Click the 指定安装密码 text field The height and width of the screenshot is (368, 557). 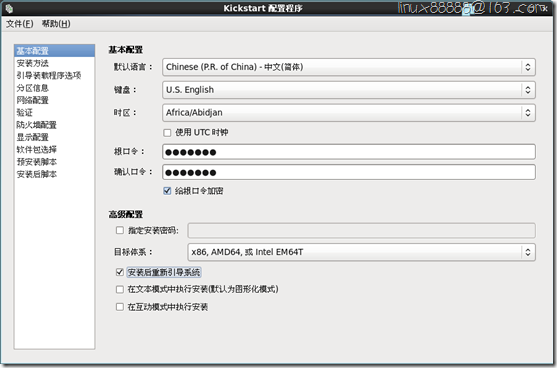click(361, 231)
